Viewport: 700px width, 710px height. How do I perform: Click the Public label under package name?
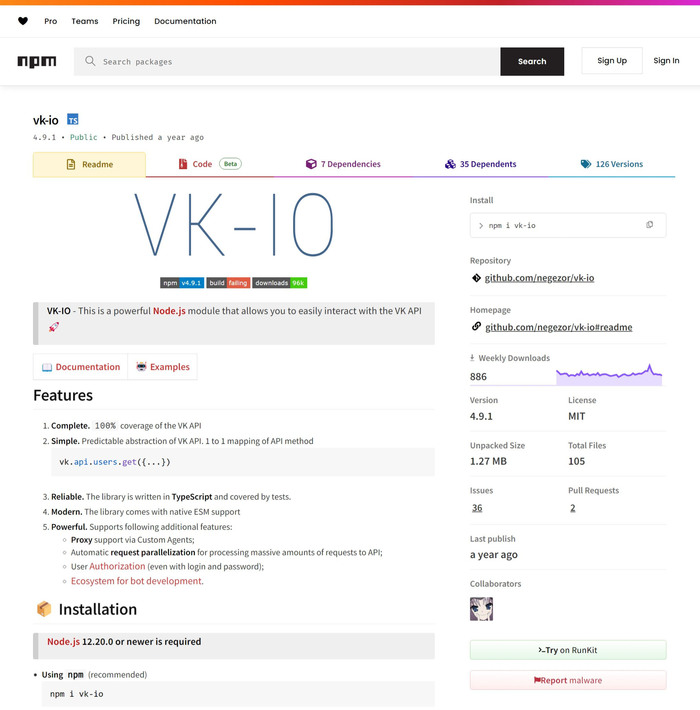(83, 137)
